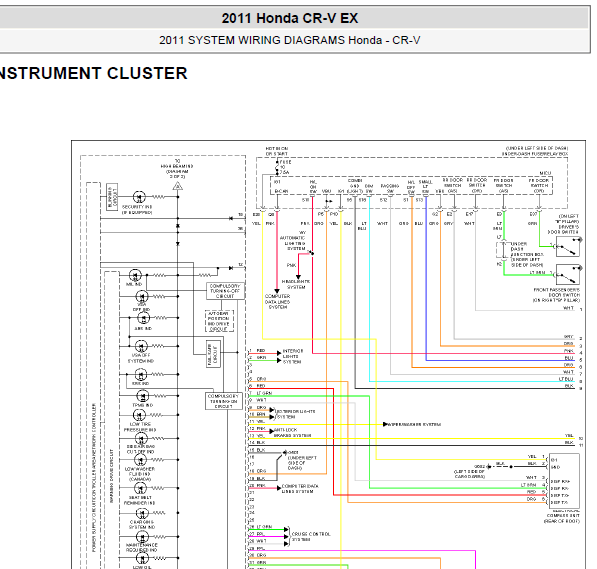
Task: Click the Driver's Door Switch symbol box
Action: [x=568, y=247]
